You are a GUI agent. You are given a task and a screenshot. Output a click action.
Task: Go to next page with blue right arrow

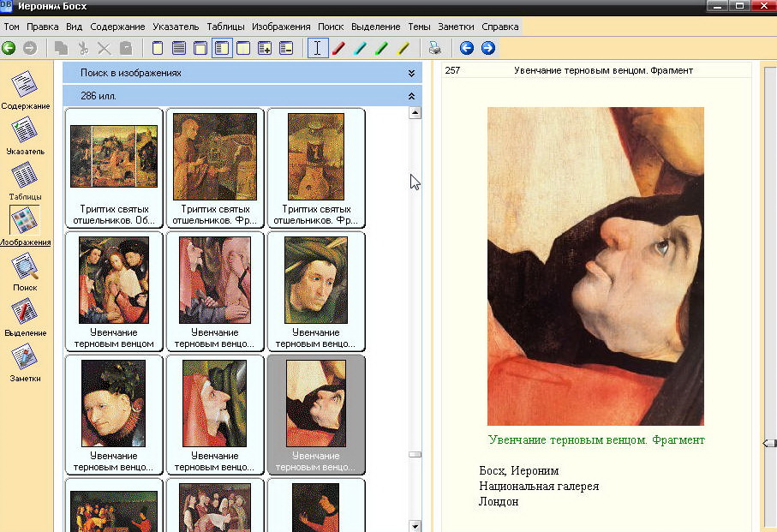488,48
